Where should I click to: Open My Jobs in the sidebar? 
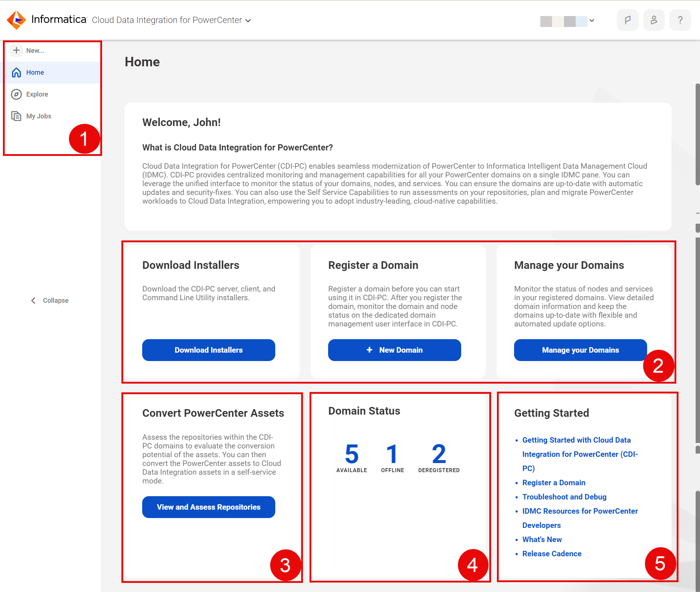pos(52,116)
